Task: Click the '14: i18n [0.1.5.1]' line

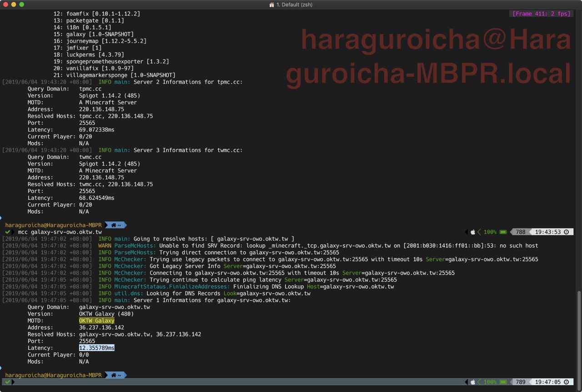Action: [x=82, y=27]
